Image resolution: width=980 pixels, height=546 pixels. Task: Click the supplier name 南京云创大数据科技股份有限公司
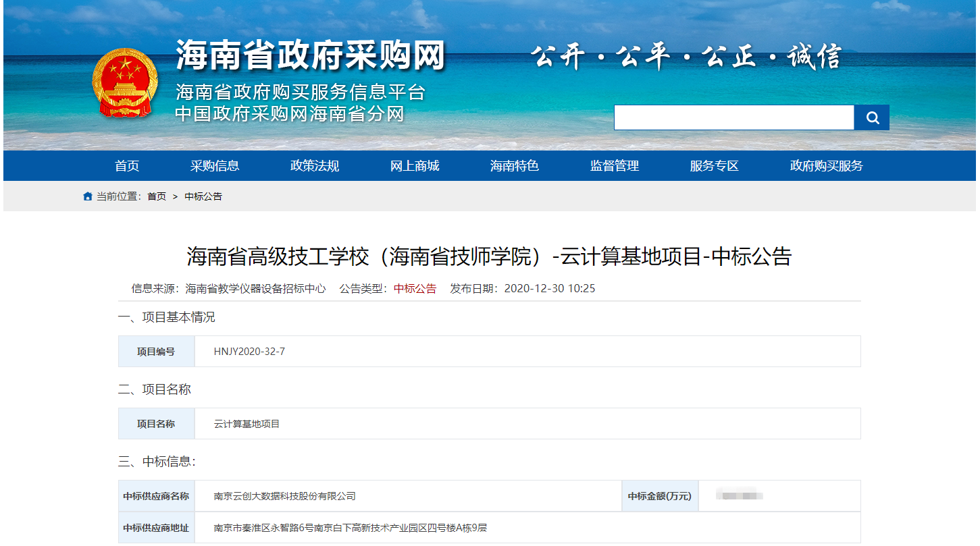click(284, 496)
